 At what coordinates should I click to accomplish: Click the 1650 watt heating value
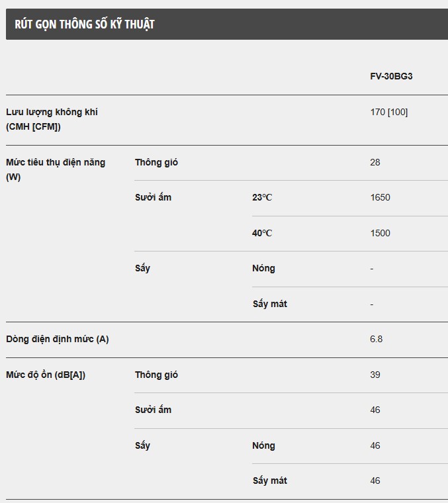(380, 197)
